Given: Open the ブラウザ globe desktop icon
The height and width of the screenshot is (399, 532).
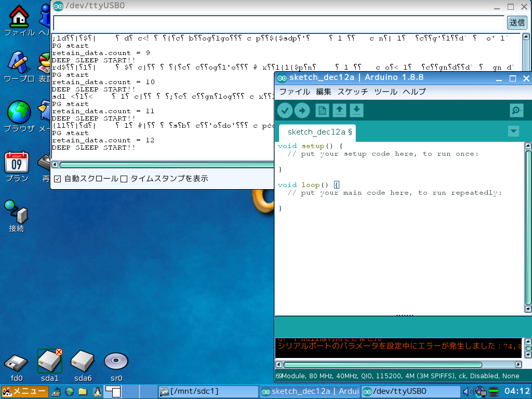Looking at the screenshot, I should coord(19,116).
